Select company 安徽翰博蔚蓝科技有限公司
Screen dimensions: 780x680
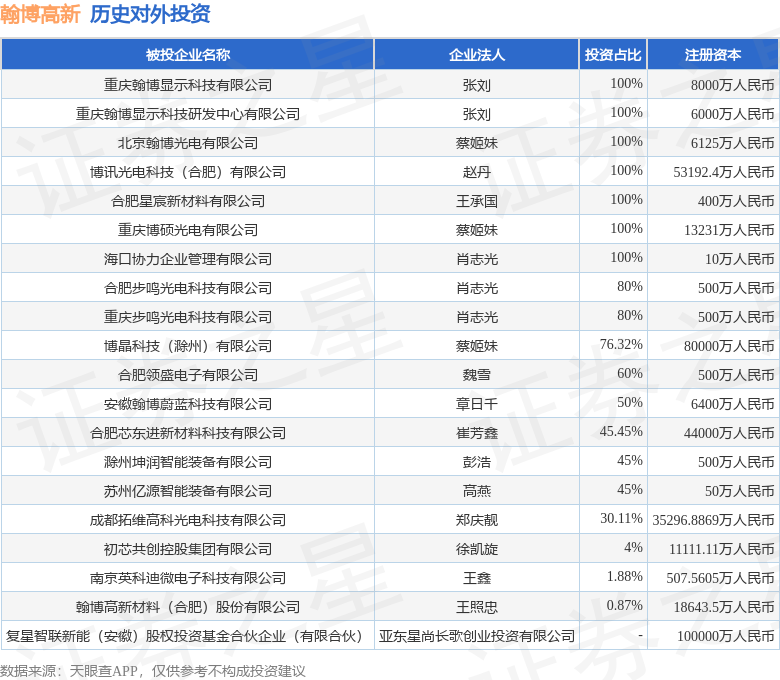coord(188,404)
